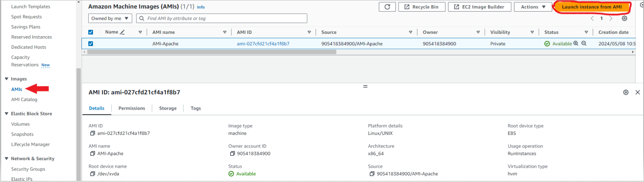This screenshot has height=182, width=644.
Task: Zoom in icon next to Available status
Action: coord(576,43)
